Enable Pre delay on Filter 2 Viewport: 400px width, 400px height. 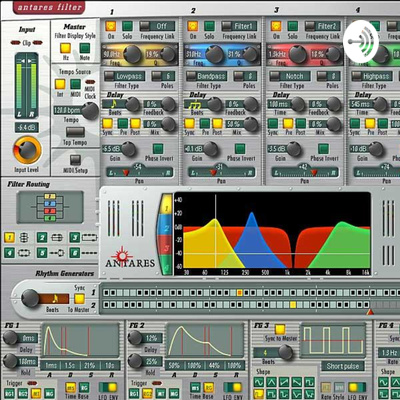click(x=205, y=123)
